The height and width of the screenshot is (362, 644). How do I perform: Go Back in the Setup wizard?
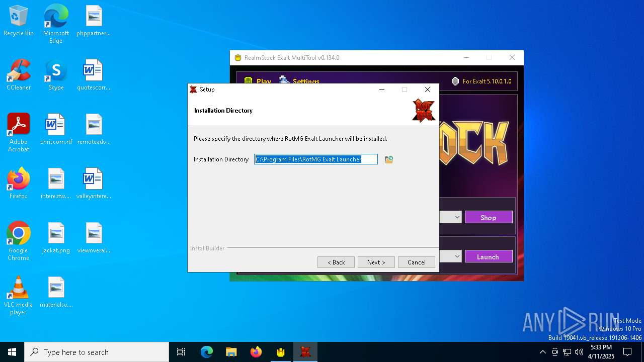(x=336, y=262)
